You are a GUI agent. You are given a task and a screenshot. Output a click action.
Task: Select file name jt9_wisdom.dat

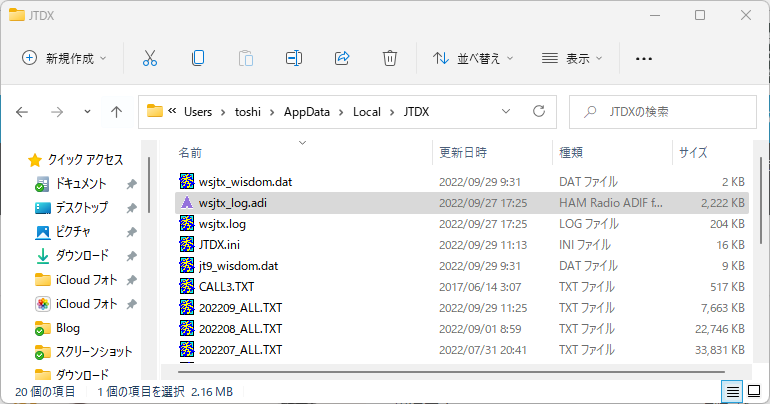[238, 266]
